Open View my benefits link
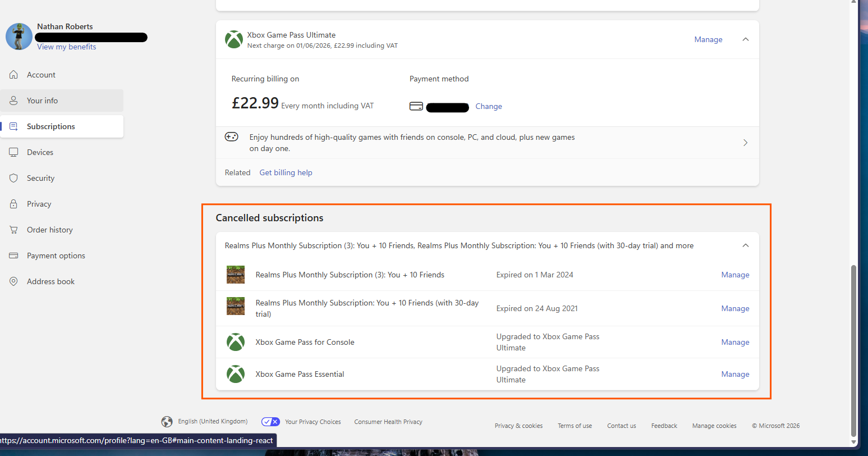This screenshot has height=456, width=868. coord(66,47)
